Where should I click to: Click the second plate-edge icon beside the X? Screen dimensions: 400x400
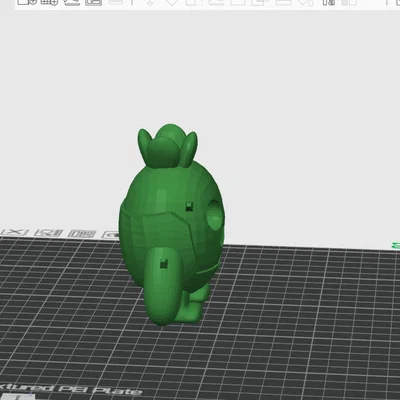click(x=49, y=233)
